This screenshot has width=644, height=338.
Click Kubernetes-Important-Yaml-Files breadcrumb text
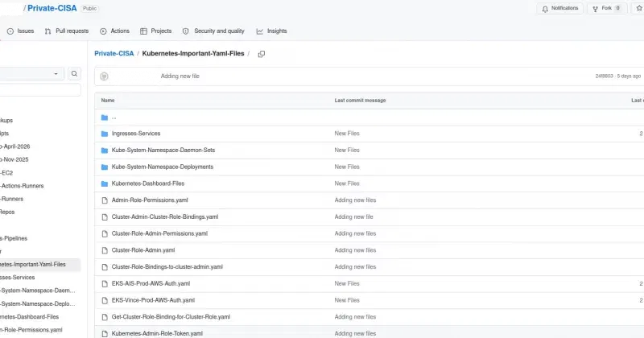pyautogui.click(x=193, y=53)
